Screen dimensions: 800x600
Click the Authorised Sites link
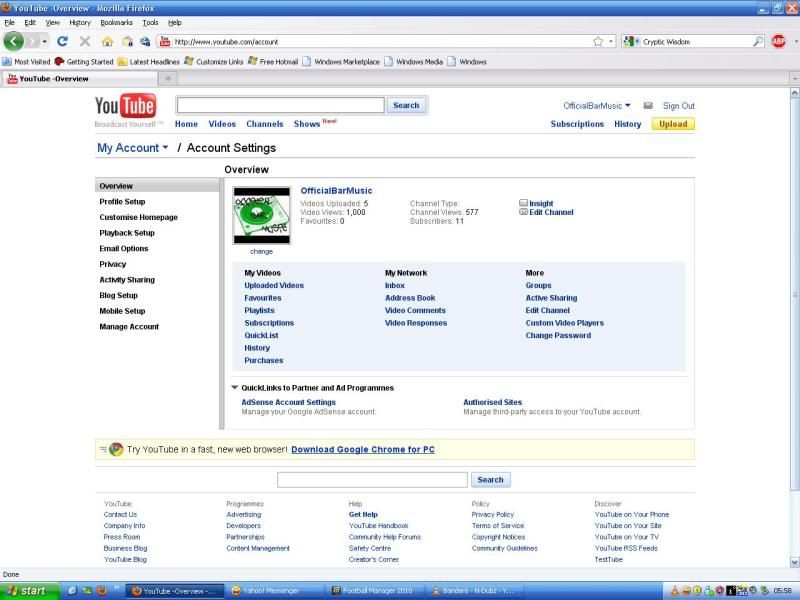click(x=492, y=402)
